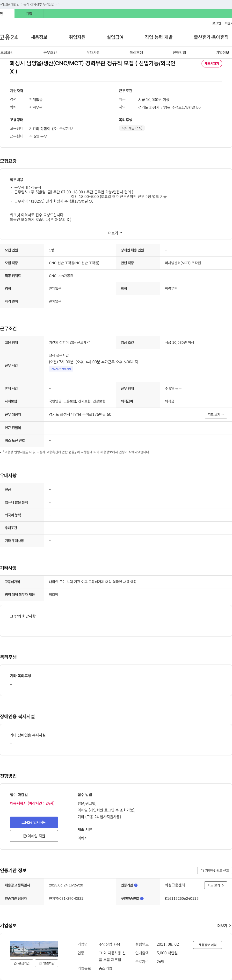Viewport: 232px width, 980px height.
Task: Open the 채용정보 menu
Action: 39,37
